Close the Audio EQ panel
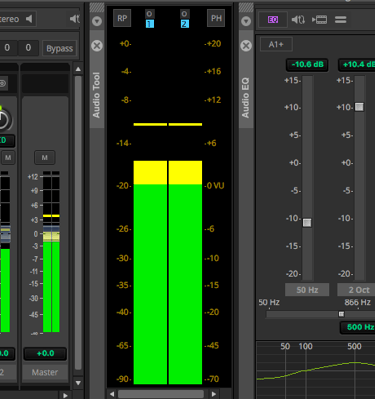This screenshot has width=375, height=399. (246, 45)
